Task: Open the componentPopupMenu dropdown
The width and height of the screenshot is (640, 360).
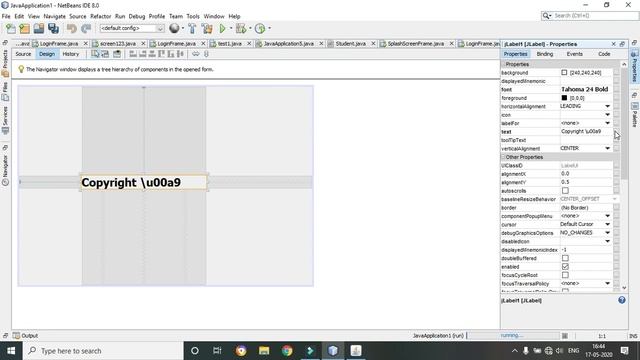Action: [x=607, y=216]
